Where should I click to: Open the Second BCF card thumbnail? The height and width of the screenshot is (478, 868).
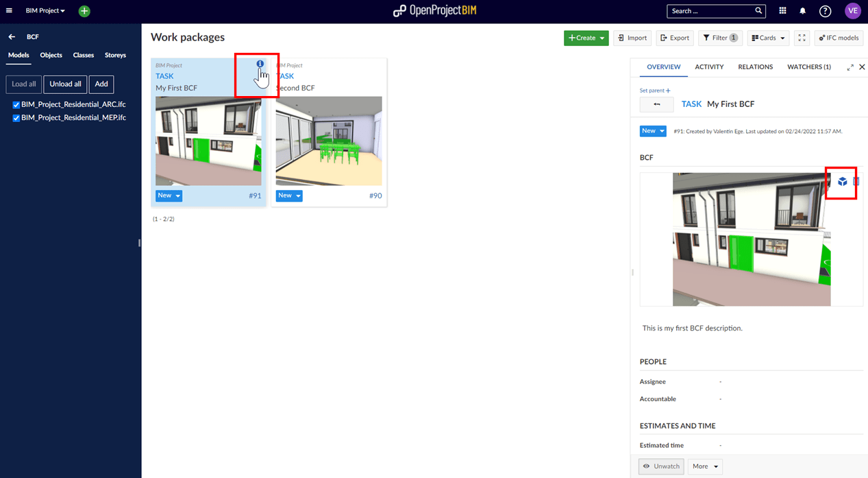click(329, 141)
